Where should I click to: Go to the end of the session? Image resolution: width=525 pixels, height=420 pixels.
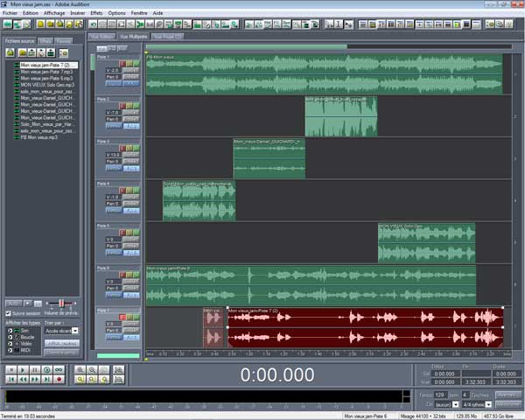point(47,380)
